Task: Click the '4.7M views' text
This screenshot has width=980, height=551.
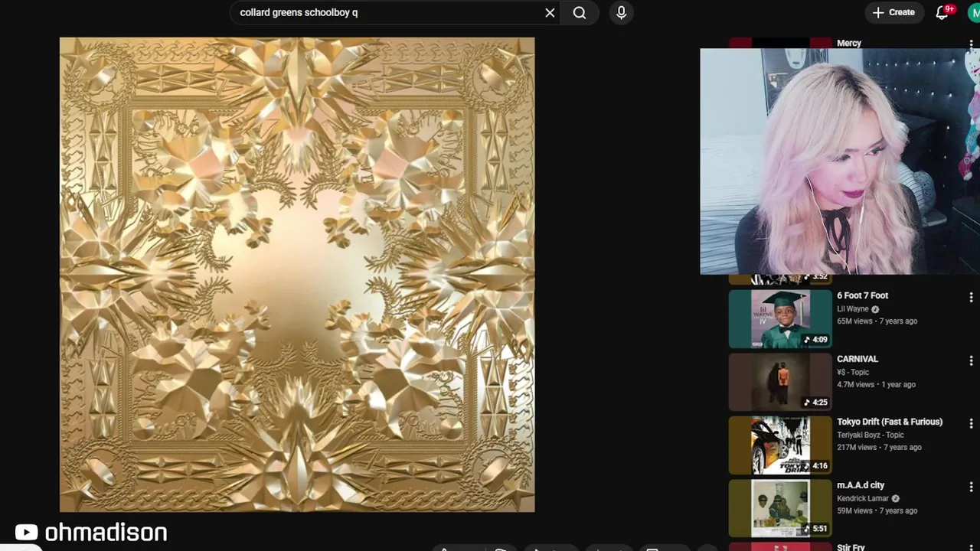Action: coord(856,384)
